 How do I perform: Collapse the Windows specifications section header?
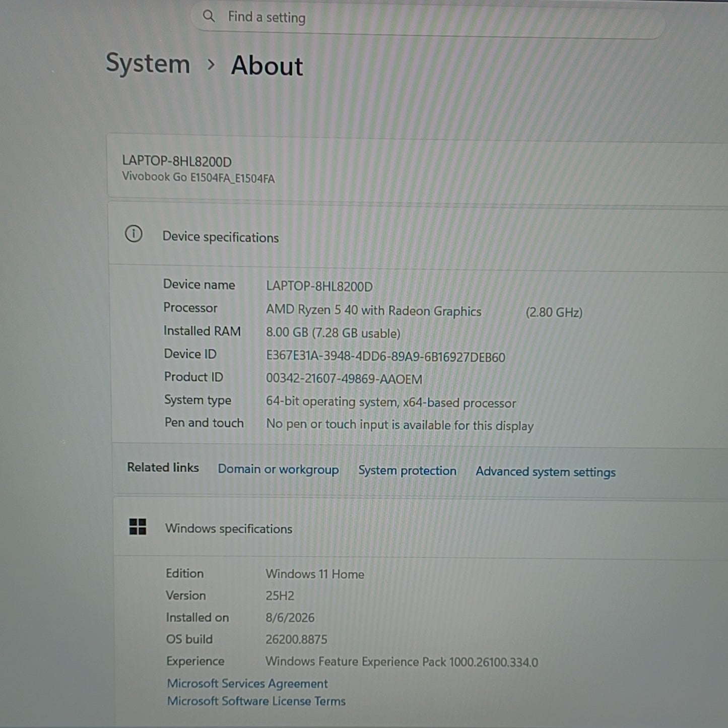point(421,528)
